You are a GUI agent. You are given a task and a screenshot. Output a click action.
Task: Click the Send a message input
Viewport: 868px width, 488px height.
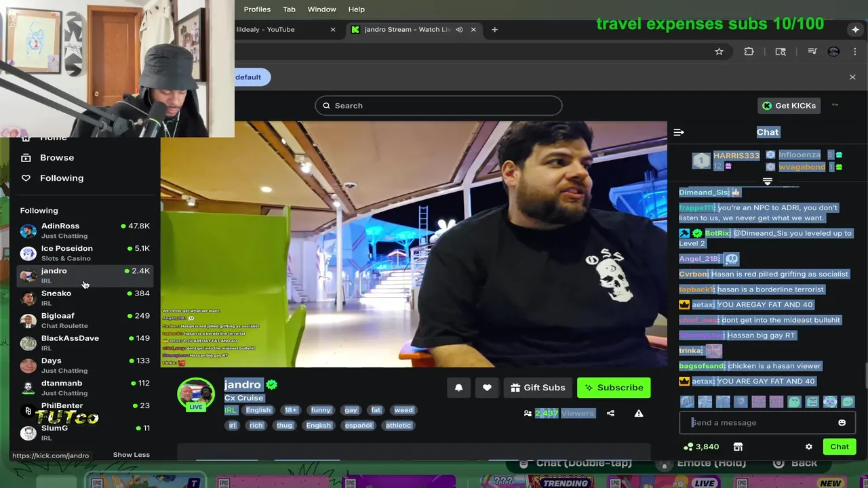pyautogui.click(x=768, y=423)
